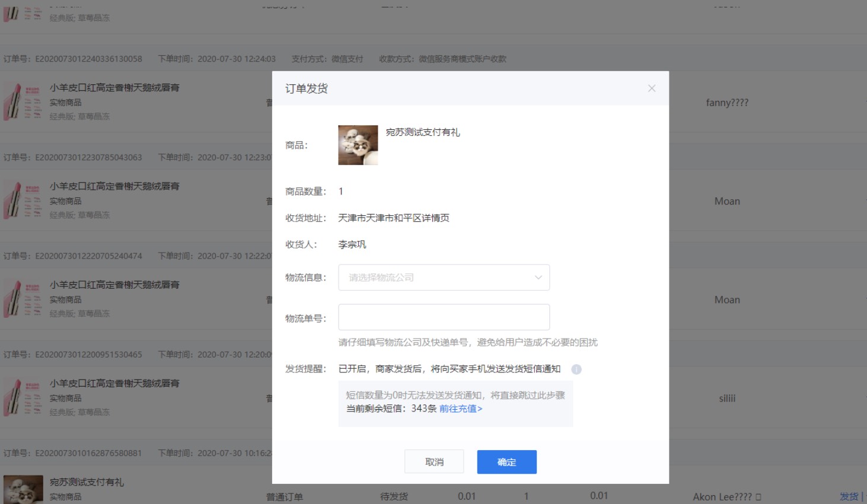Screen dimensions: 867x504
Task: Click 收款方式: 微信服务商模式账户收款 text
Action: [x=443, y=59]
